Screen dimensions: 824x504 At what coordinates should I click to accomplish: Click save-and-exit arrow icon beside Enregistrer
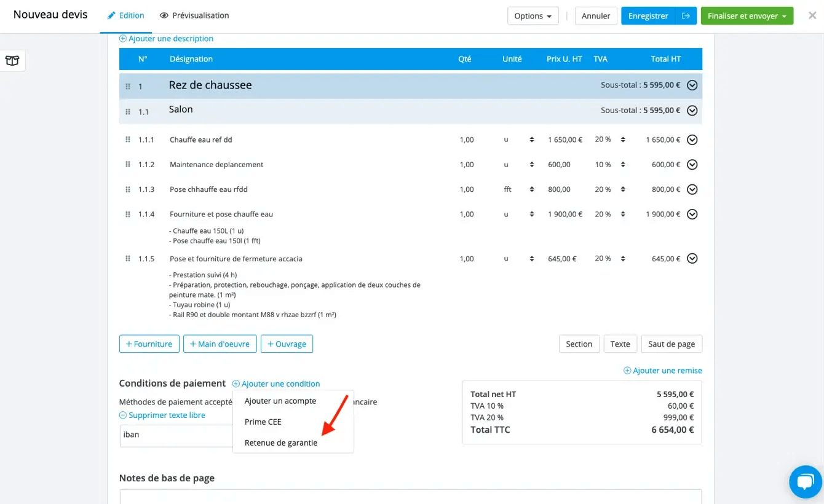click(x=686, y=16)
